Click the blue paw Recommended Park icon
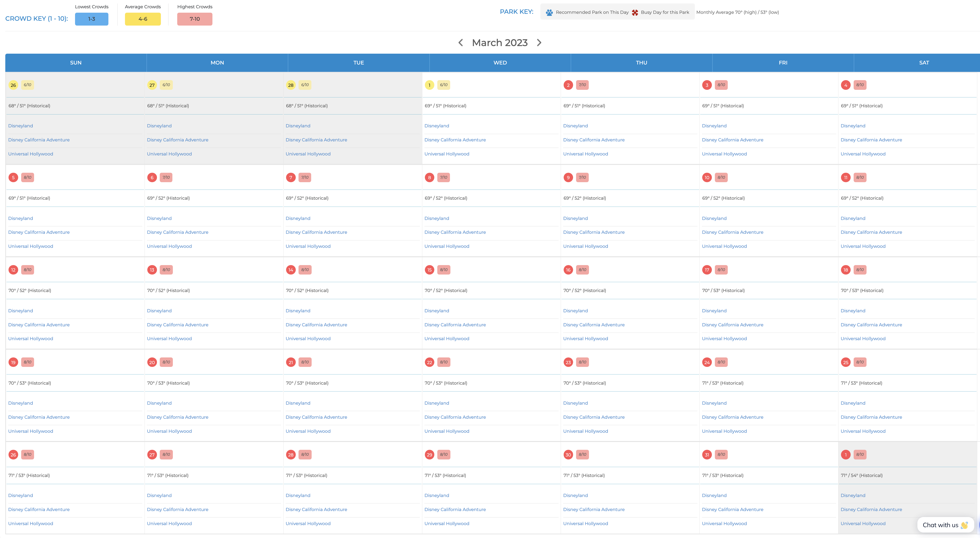980x538 pixels. point(549,13)
